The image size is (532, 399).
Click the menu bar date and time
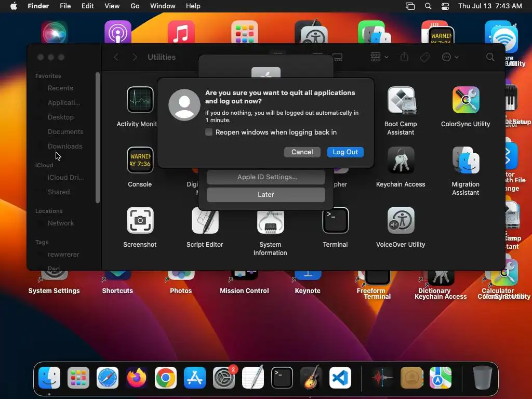point(490,6)
